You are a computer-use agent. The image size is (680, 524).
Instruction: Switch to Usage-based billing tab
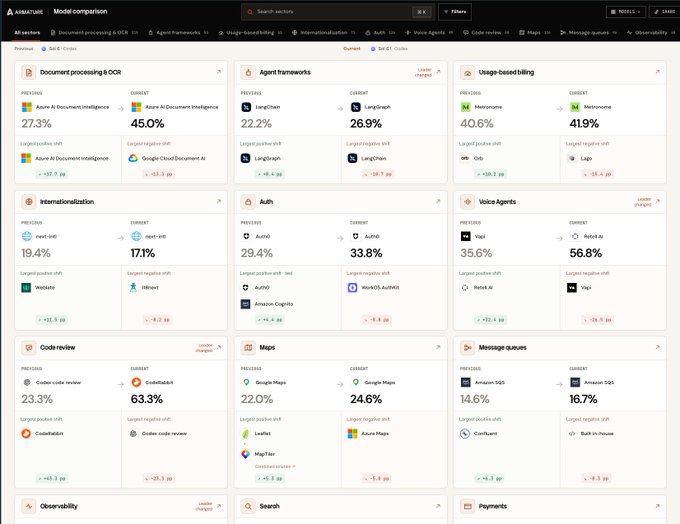[250, 33]
